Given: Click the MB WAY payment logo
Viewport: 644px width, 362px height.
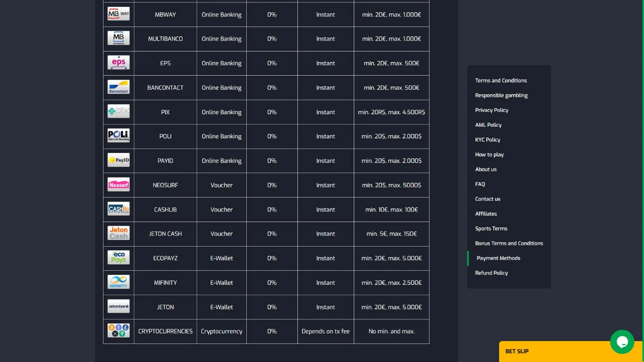Looking at the screenshot, I should 118,14.
